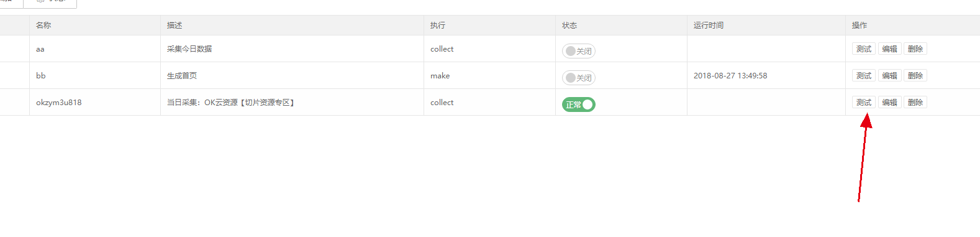Click the 状态 column header

569,26
